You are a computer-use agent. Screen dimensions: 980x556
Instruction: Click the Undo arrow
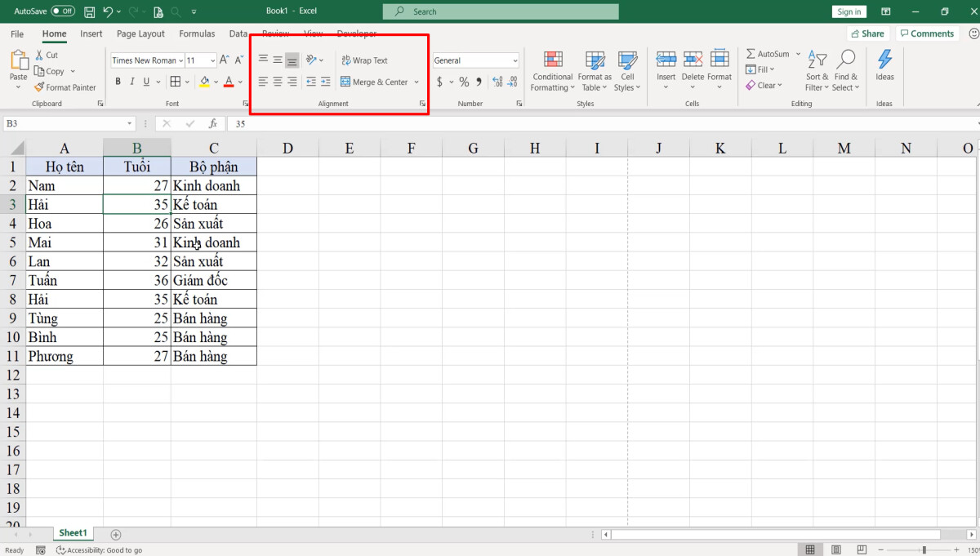[108, 11]
